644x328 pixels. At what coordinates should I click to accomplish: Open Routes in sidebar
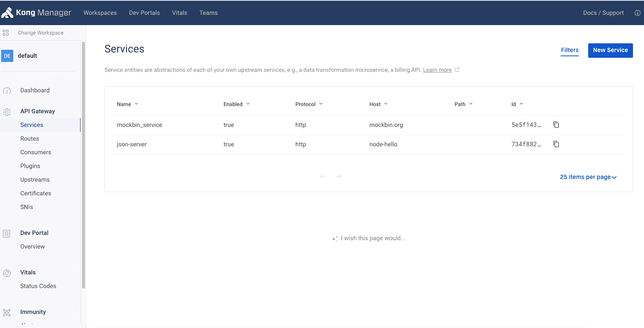point(30,139)
